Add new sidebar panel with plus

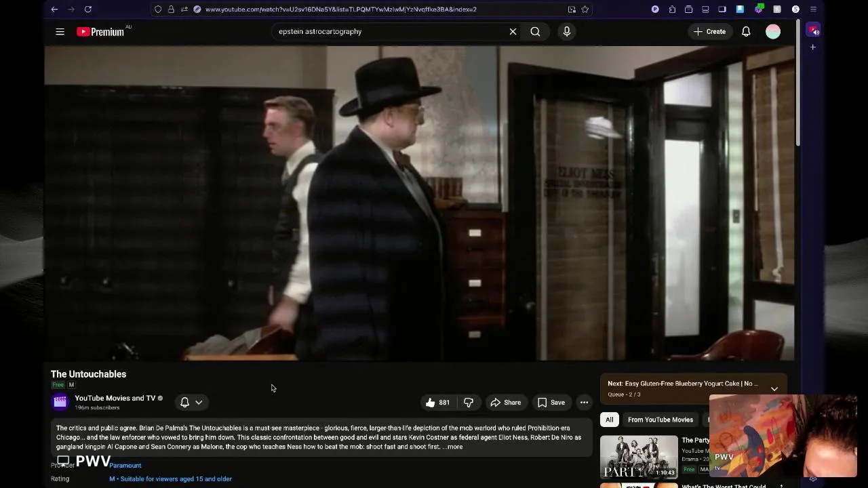point(812,47)
